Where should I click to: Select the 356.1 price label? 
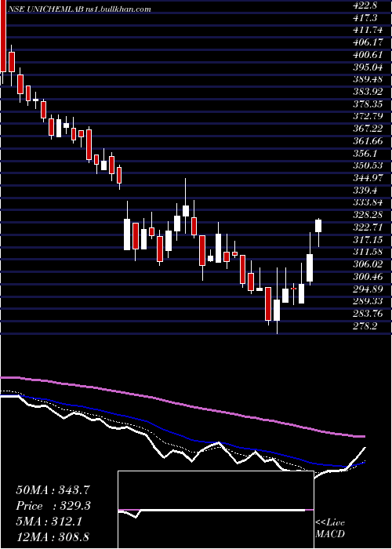coord(366,153)
